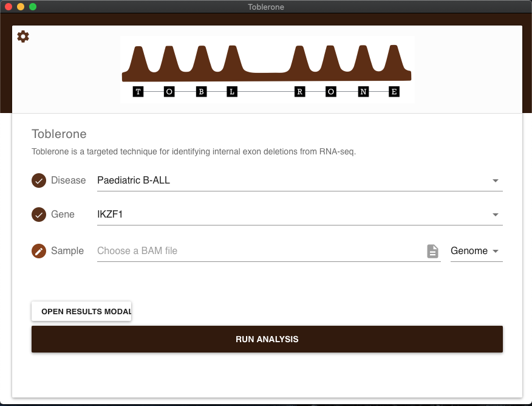Click the Sample pencil edit icon
The width and height of the screenshot is (532, 406).
pos(39,251)
